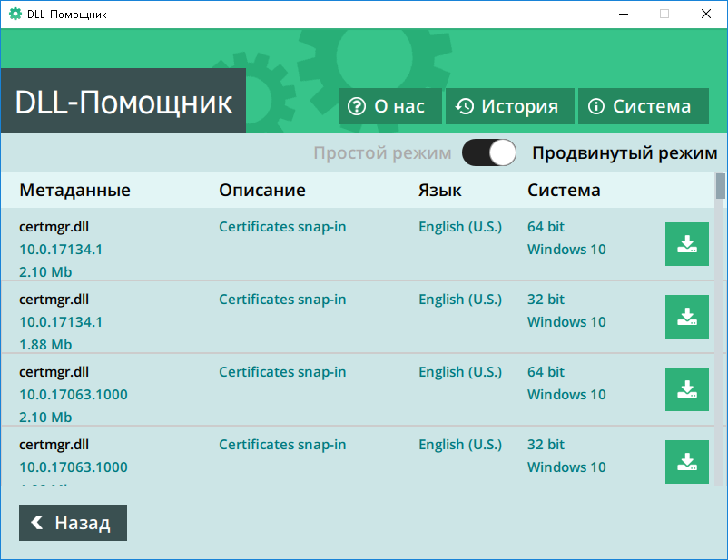Click the DLL-Помощник gear icon in title bar

point(15,14)
